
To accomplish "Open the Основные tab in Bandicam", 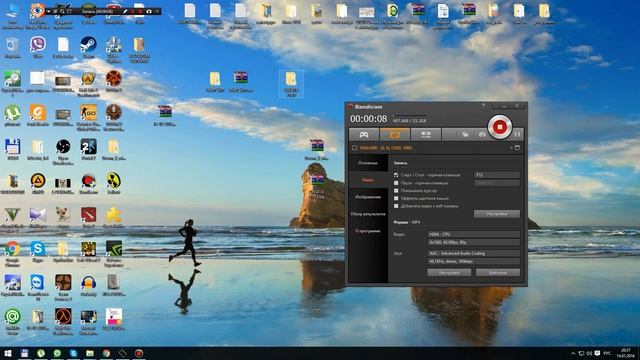I will (x=368, y=163).
